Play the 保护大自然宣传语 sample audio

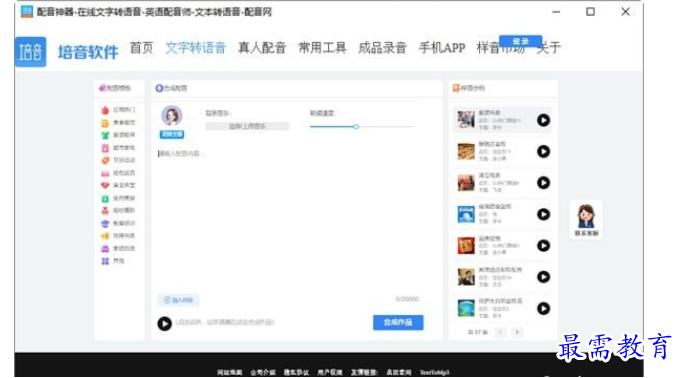(543, 309)
